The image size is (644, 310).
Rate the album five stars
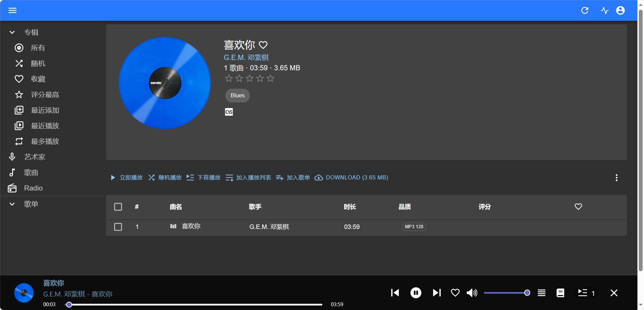pyautogui.click(x=270, y=78)
